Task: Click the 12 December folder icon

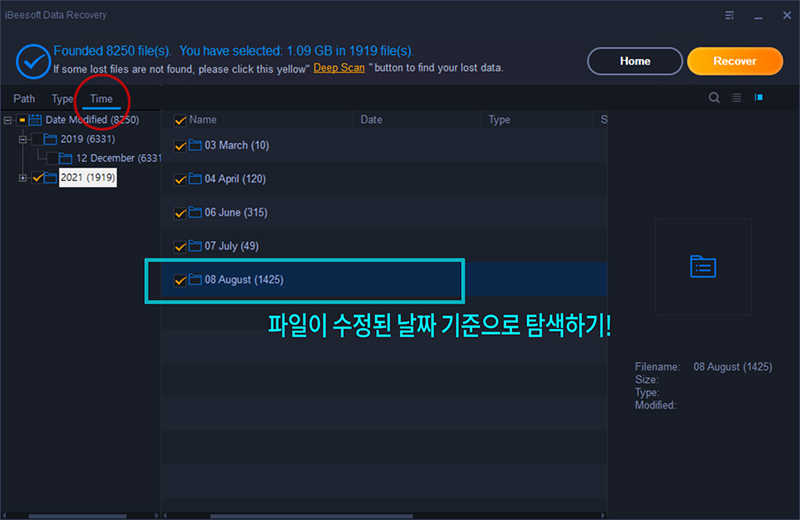Action: pos(65,158)
